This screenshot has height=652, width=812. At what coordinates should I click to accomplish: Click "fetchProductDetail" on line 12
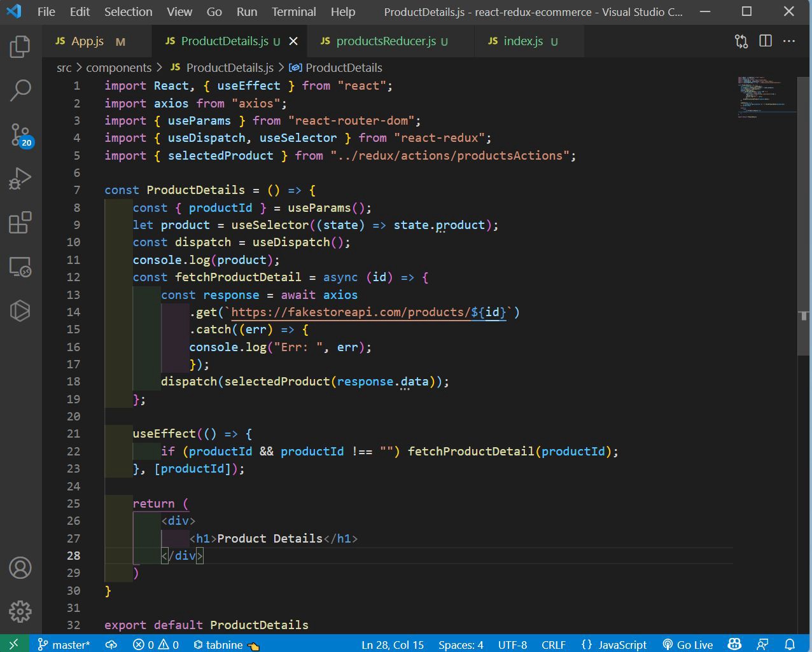pyautogui.click(x=238, y=277)
